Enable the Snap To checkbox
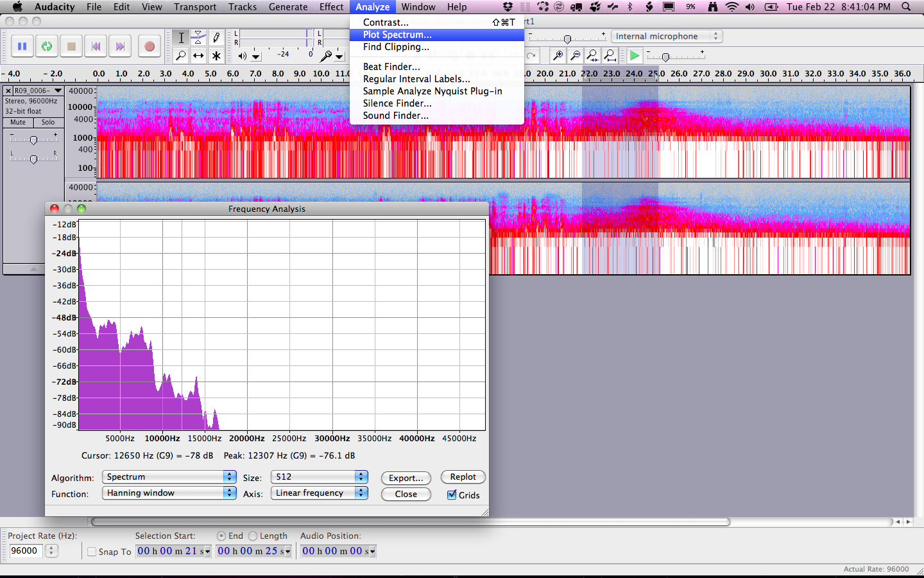This screenshot has height=578, width=924. click(92, 552)
